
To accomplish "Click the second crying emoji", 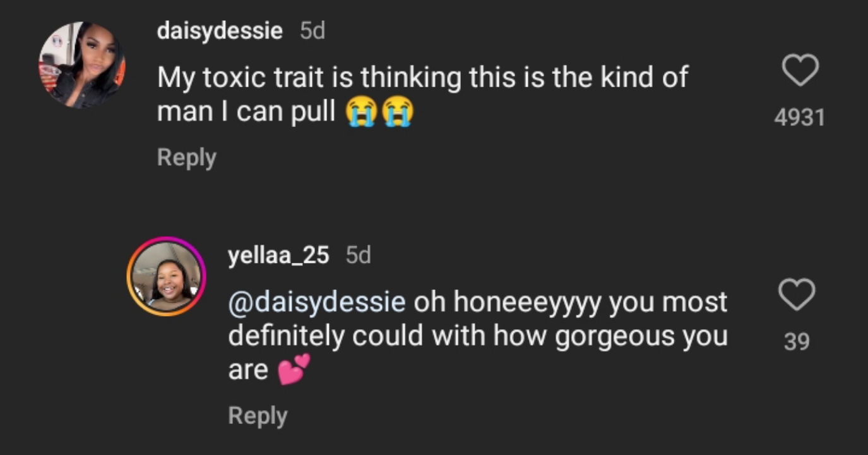I will click(x=398, y=112).
